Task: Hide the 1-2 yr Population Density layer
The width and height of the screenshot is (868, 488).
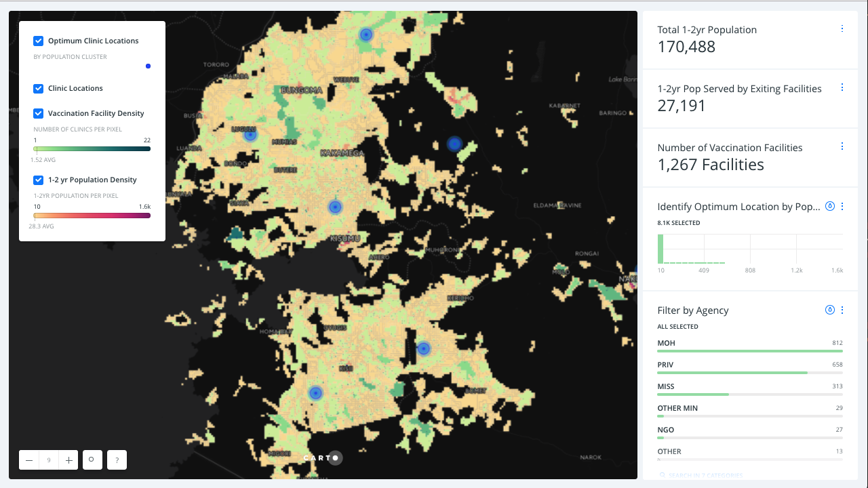Action: tap(39, 180)
